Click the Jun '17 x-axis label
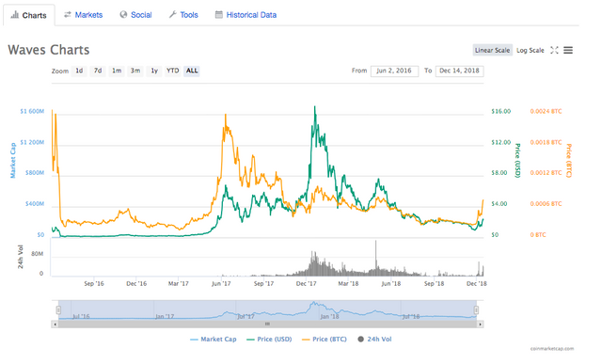The image size is (602, 364). click(x=221, y=284)
